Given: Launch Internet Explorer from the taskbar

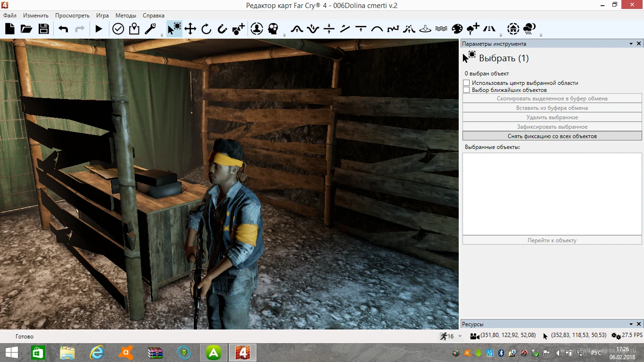Looking at the screenshot, I should (x=96, y=353).
